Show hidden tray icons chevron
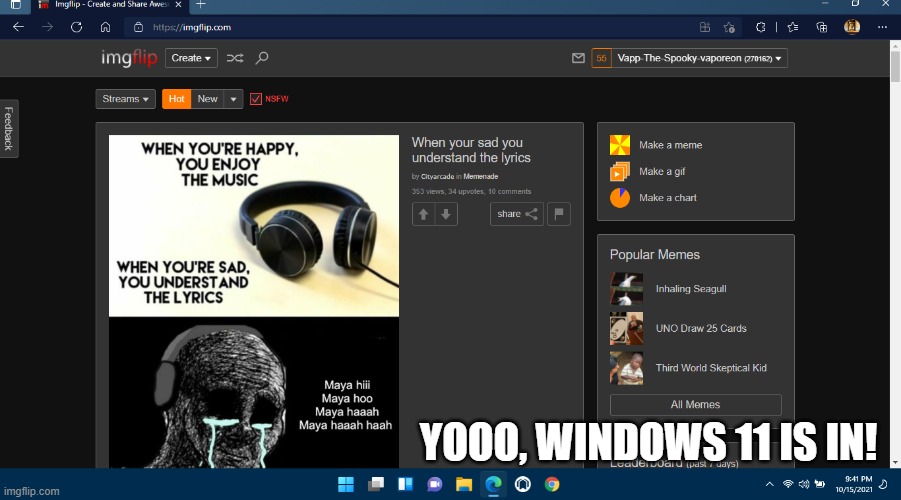The height and width of the screenshot is (500, 901). pos(769,484)
